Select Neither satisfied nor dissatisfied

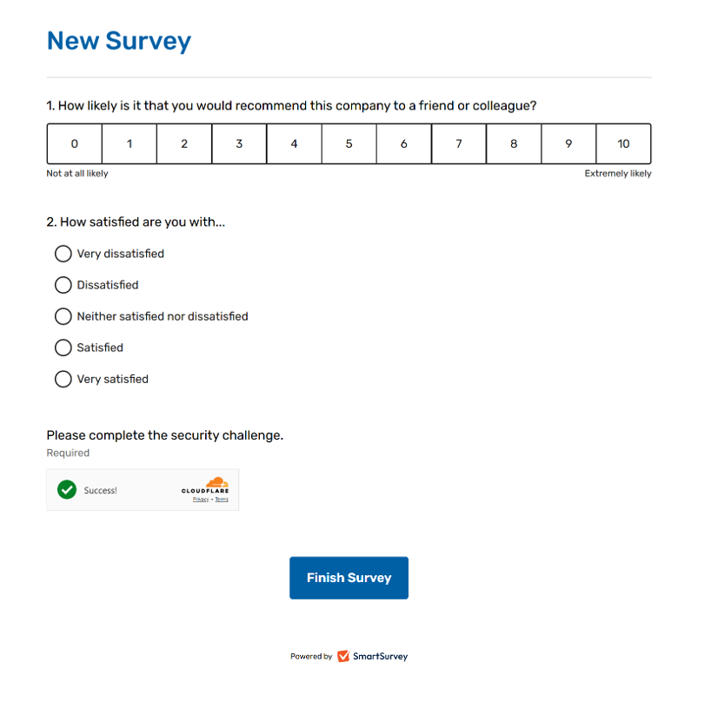63,316
